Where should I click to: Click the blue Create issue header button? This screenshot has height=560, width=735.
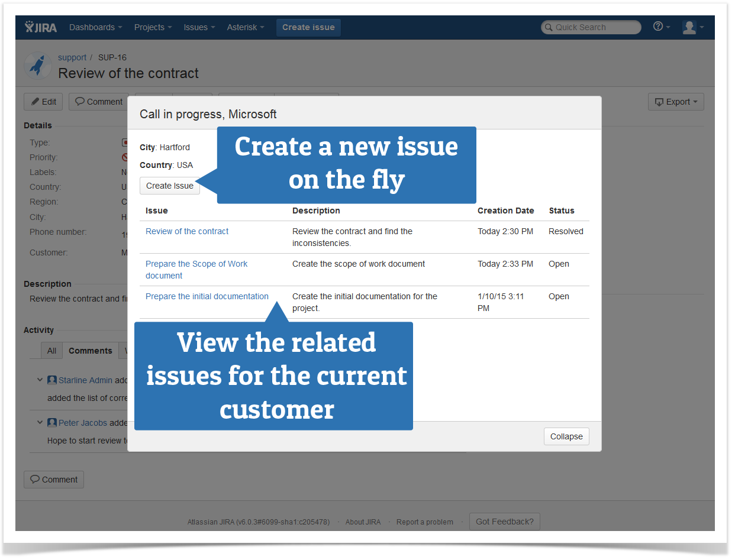click(x=308, y=27)
